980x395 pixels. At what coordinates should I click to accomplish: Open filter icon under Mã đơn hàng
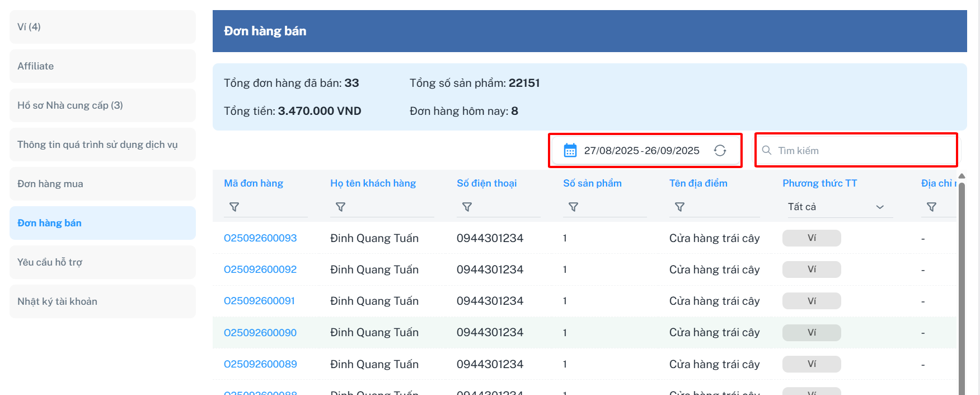[235, 207]
